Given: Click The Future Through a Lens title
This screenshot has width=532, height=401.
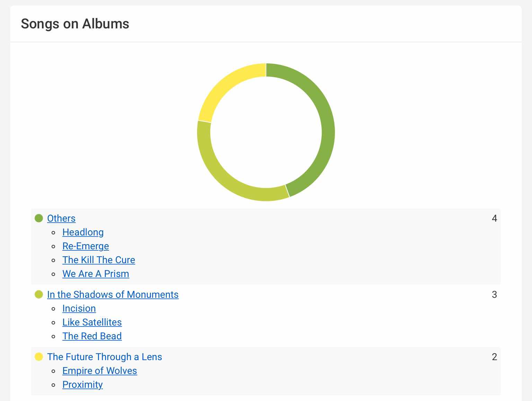Looking at the screenshot, I should coord(105,357).
